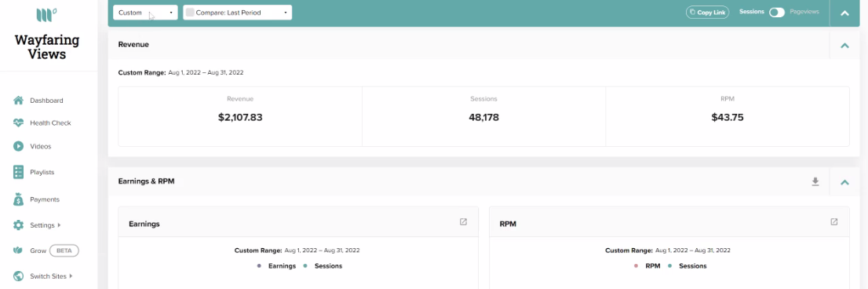Click the Copy Link button
The width and height of the screenshot is (868, 289).
pos(707,13)
